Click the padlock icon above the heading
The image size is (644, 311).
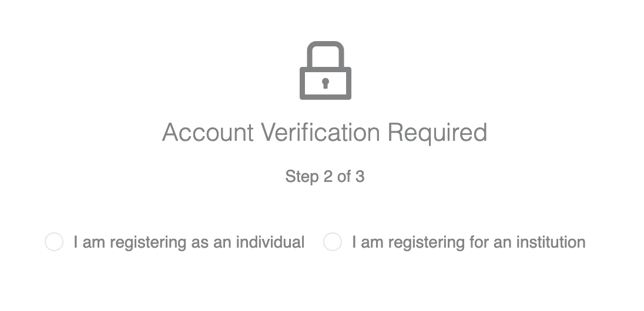tap(326, 70)
